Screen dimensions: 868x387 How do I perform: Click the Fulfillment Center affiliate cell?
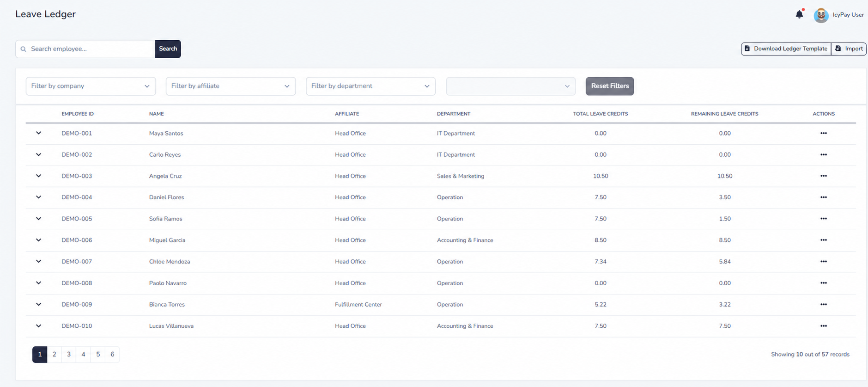[x=358, y=304]
